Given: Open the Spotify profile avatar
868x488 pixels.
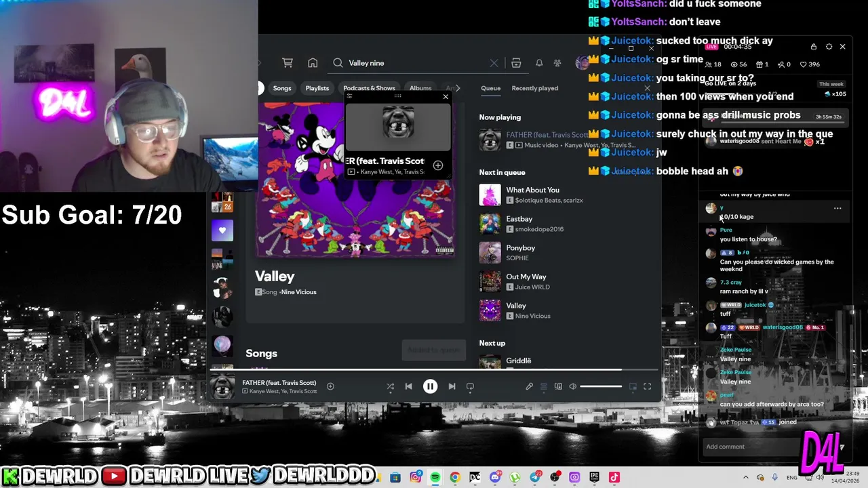Looking at the screenshot, I should tap(582, 63).
